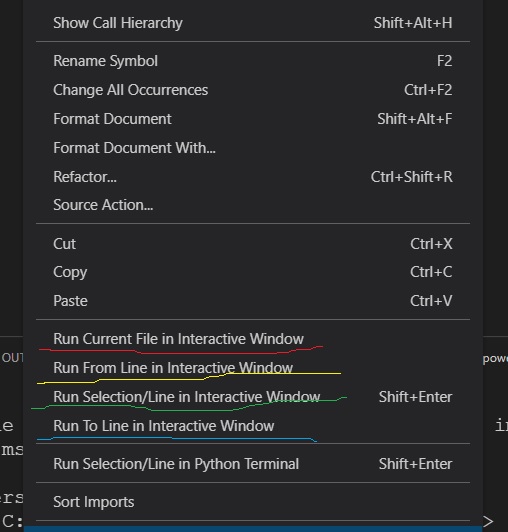Viewport: 508px width, 532px height.
Task: Run Selection/Line in Python Terminal
Action: point(253,464)
